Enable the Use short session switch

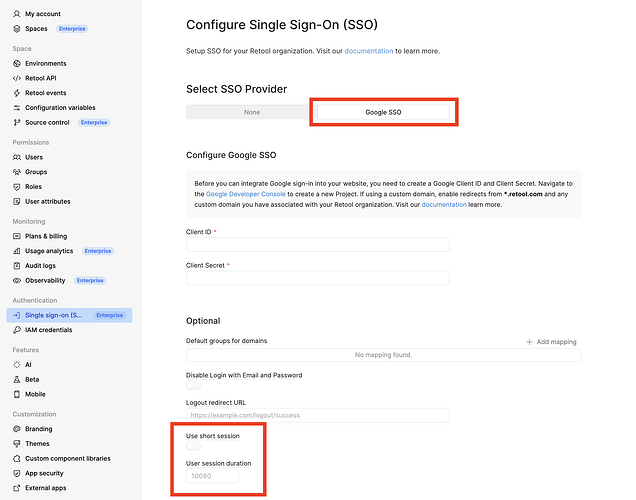pyautogui.click(x=193, y=446)
